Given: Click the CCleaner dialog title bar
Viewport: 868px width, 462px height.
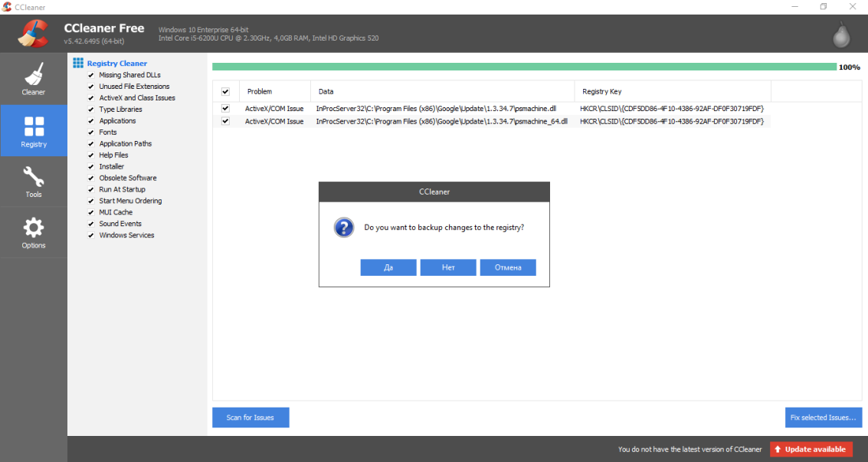Looking at the screenshot, I should [434, 192].
